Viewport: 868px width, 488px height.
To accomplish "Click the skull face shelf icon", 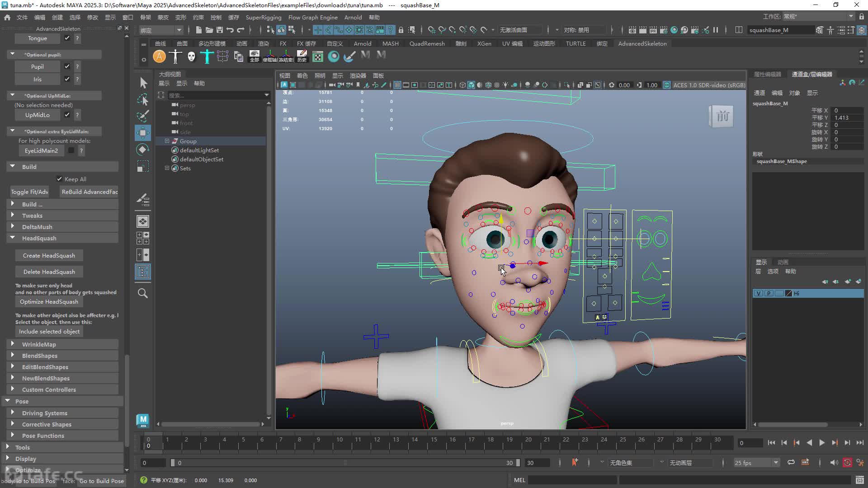I will tap(191, 56).
